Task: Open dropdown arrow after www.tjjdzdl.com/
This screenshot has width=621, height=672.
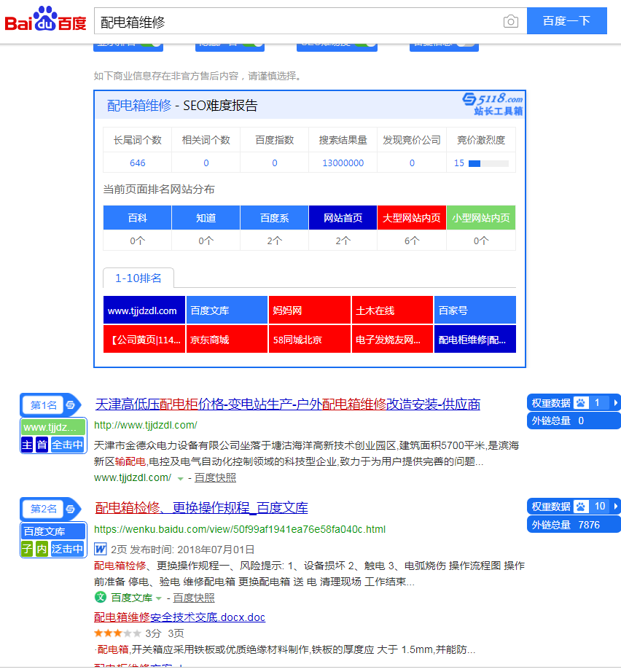Action: click(x=181, y=478)
